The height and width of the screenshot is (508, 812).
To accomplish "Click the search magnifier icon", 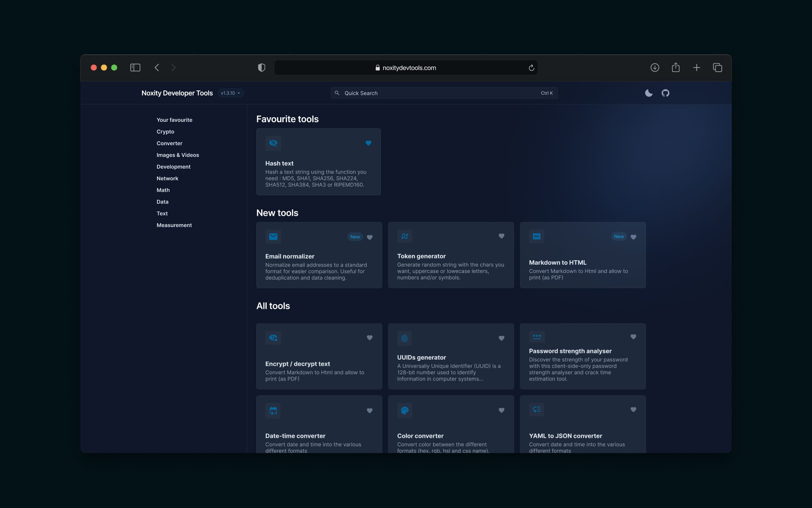I will point(337,93).
